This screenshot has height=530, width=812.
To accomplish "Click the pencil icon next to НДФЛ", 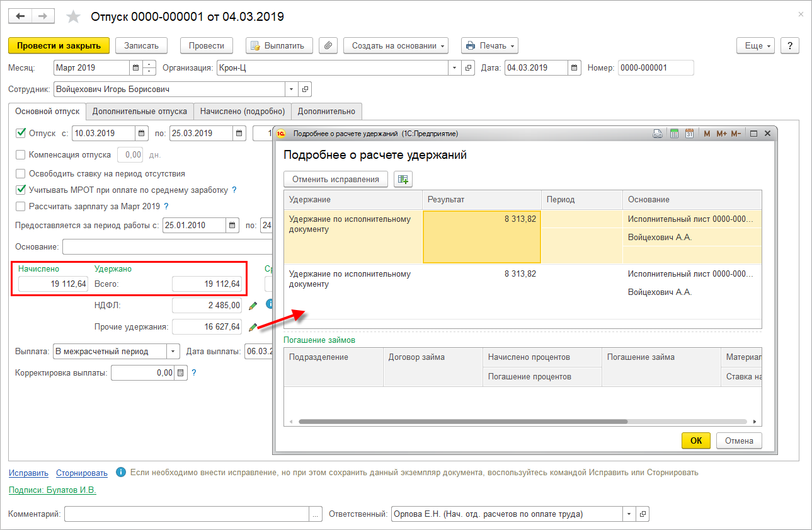I will pos(253,306).
